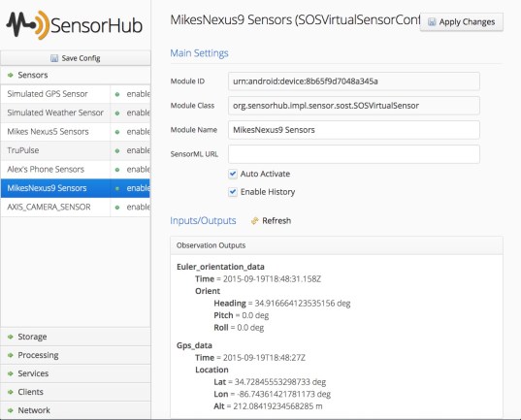Toggle the Auto Activate checkbox
The width and height of the screenshot is (521, 420).
click(233, 174)
